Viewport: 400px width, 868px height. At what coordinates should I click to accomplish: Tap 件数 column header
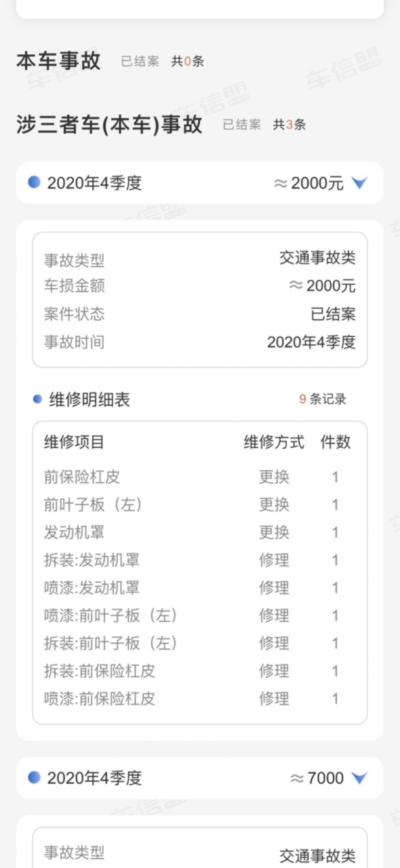coord(336,442)
